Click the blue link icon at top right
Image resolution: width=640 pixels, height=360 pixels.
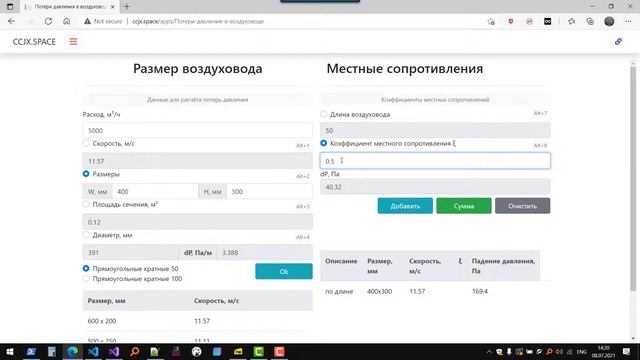(618, 42)
